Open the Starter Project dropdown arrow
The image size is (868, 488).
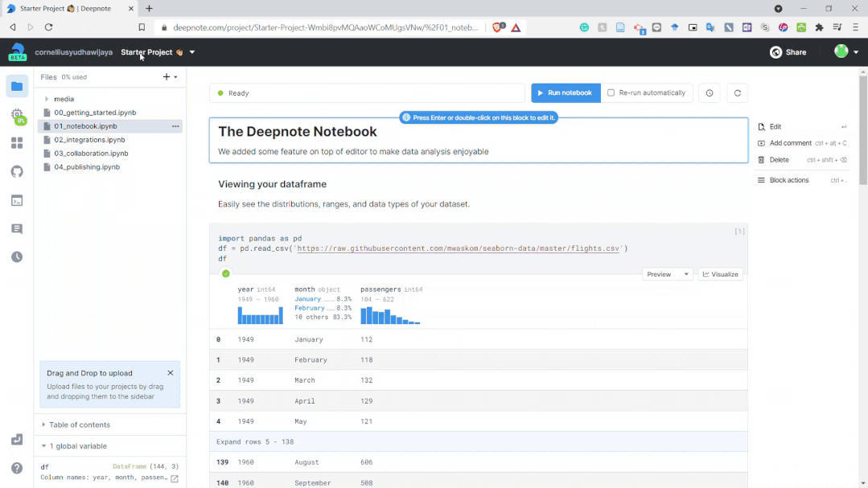coord(192,52)
